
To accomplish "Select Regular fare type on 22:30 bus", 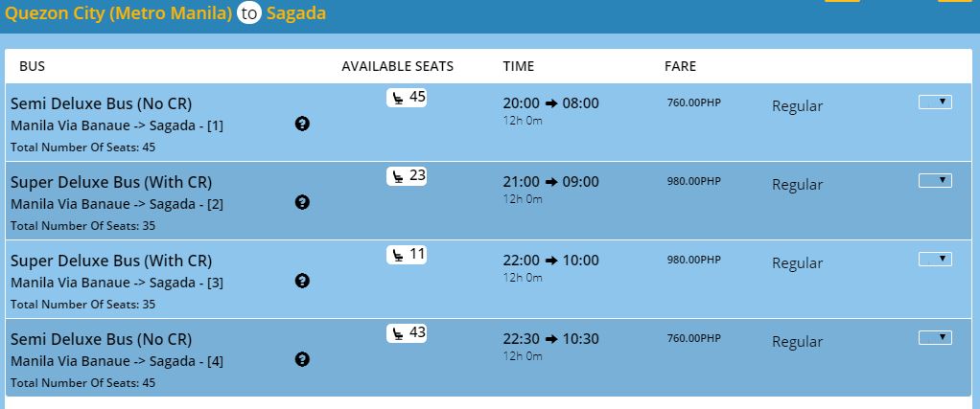I will 797,342.
